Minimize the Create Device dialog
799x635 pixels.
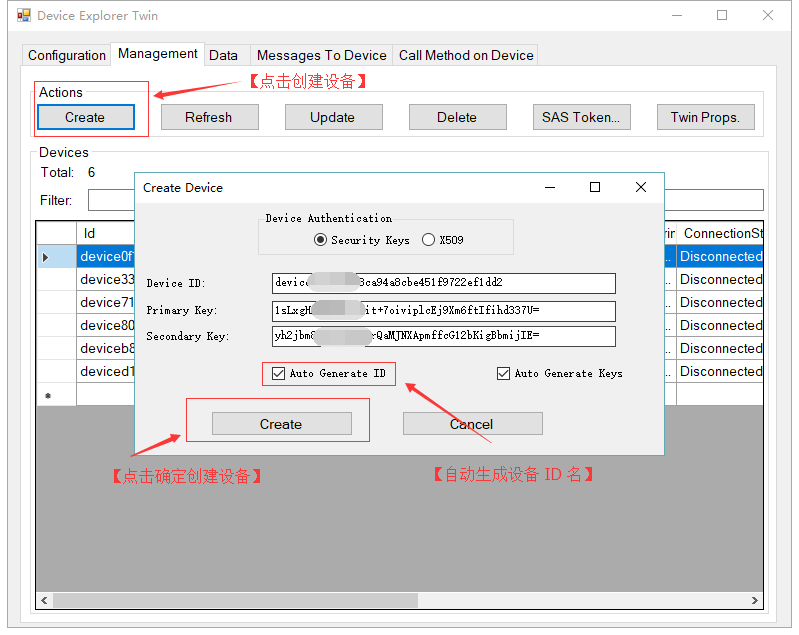click(x=549, y=187)
